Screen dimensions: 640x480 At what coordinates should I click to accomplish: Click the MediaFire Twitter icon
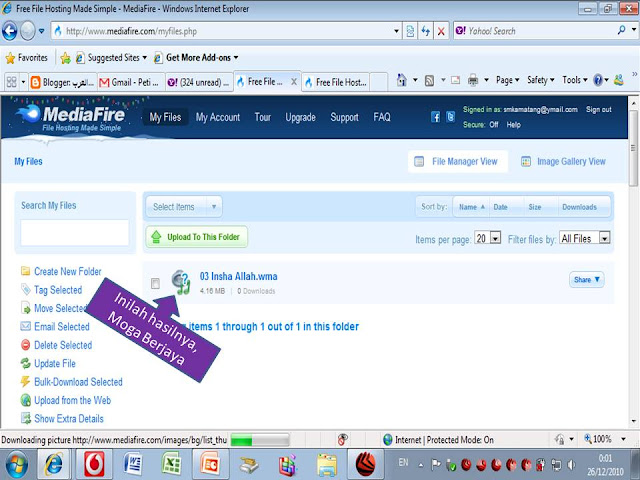pos(451,117)
